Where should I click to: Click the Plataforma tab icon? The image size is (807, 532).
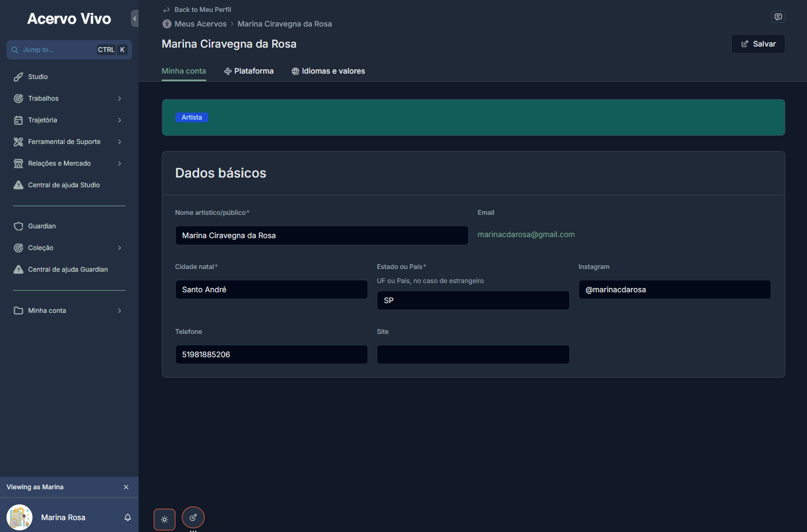pyautogui.click(x=228, y=71)
